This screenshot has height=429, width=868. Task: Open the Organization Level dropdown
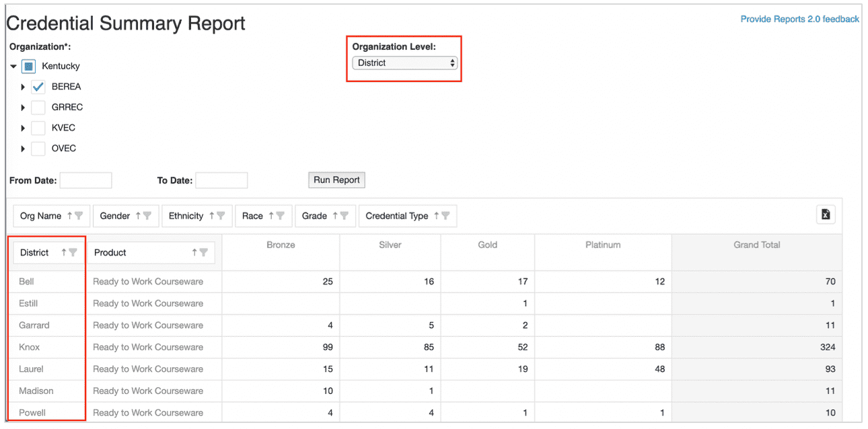tap(405, 63)
